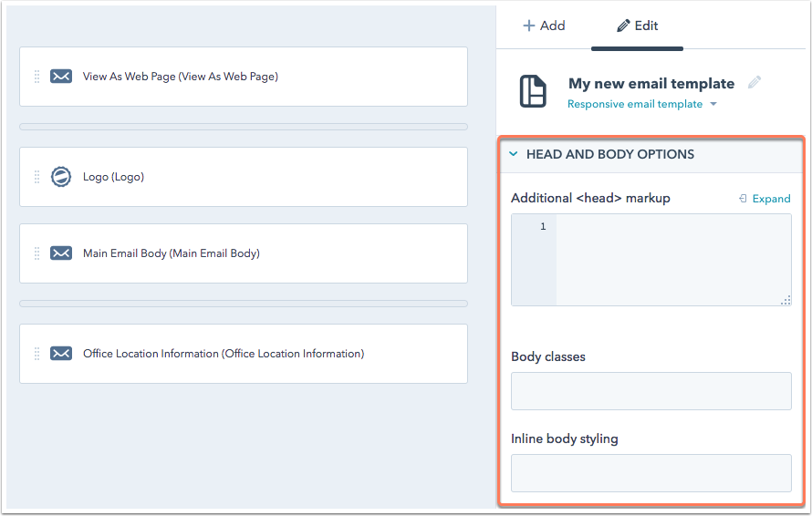Screen dimensions: 812x516
Task: Click the My new email template title
Action: click(x=651, y=83)
